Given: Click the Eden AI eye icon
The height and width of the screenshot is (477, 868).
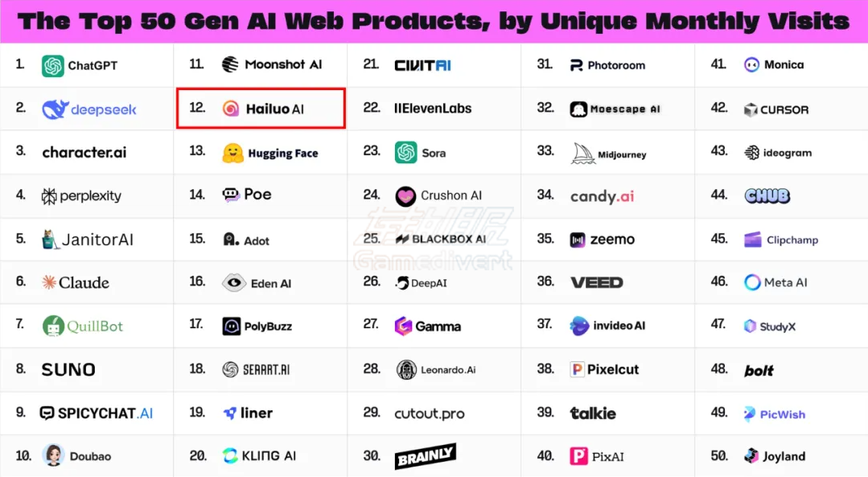Looking at the screenshot, I should point(233,283).
